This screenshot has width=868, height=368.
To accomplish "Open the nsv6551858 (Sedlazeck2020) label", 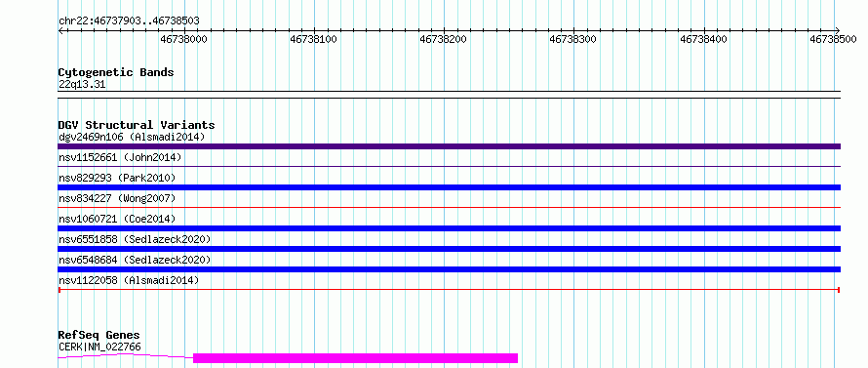I will pyautogui.click(x=135, y=239).
